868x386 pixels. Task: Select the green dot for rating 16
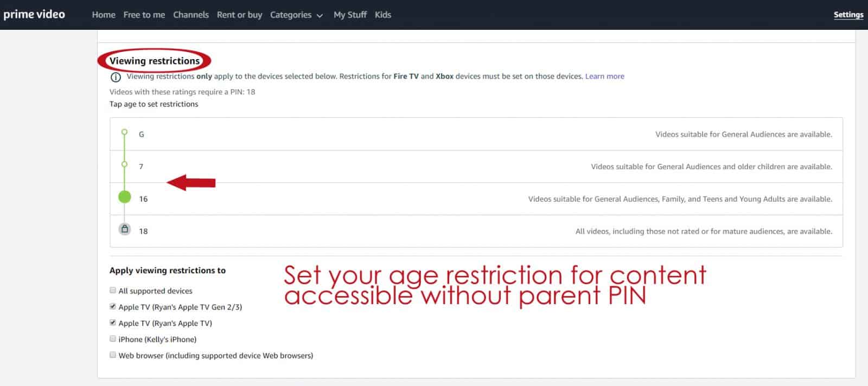point(125,197)
